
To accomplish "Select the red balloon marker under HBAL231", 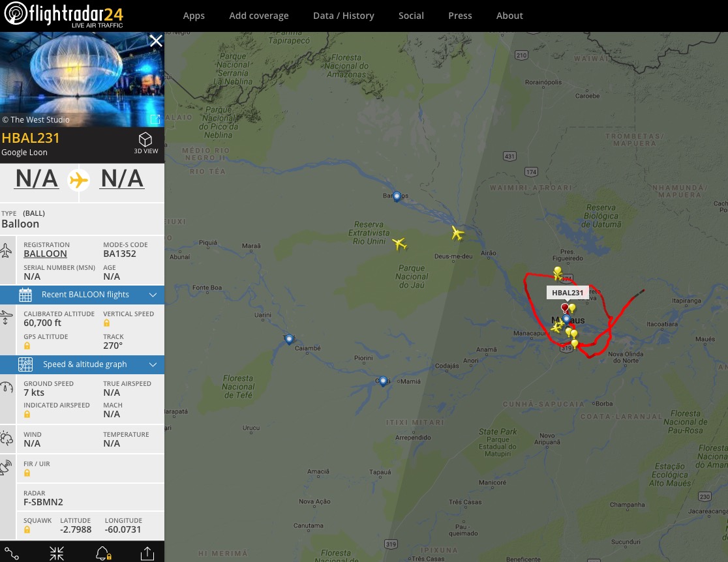I will coord(564,308).
